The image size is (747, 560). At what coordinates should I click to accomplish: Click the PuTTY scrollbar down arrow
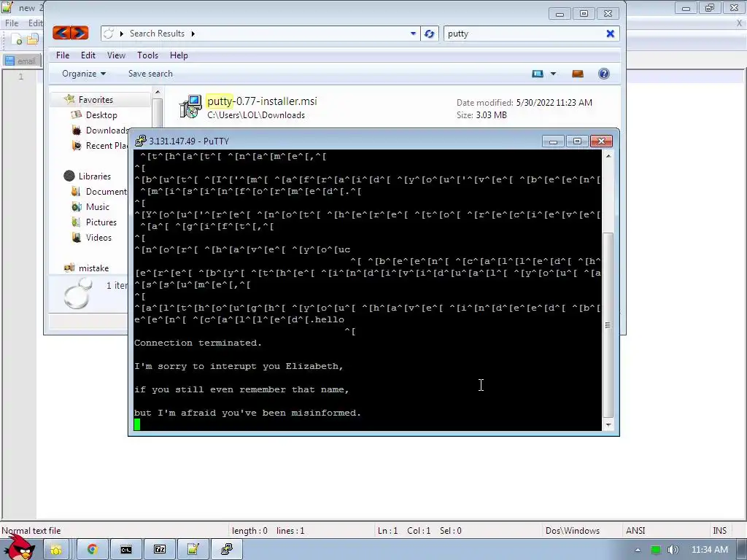click(x=608, y=425)
